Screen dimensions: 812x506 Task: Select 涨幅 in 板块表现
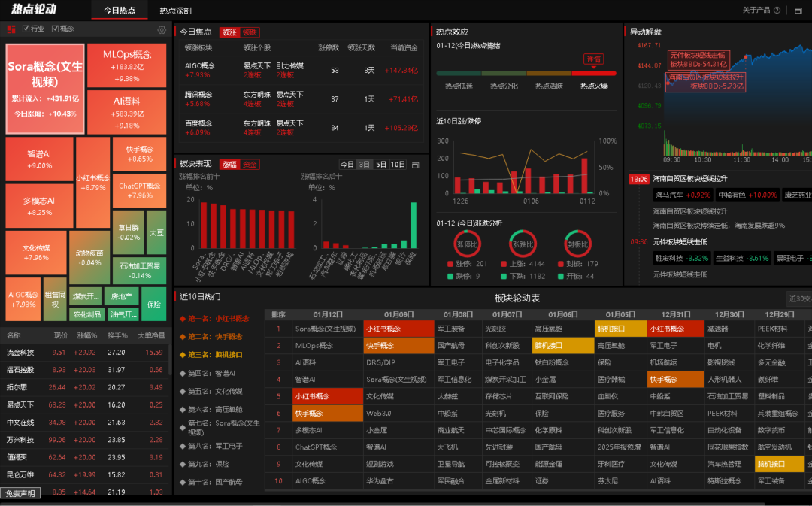pos(229,164)
